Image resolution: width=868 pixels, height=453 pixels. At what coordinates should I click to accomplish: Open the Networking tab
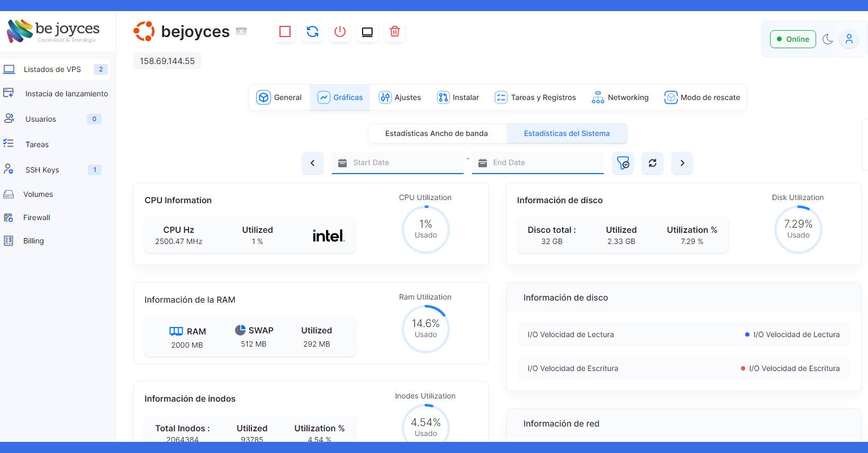click(620, 97)
